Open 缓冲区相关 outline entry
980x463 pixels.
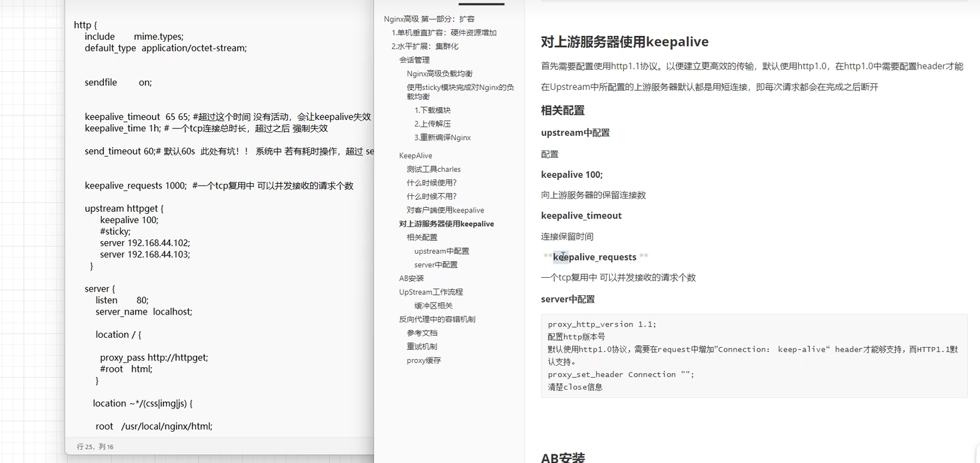coord(433,306)
